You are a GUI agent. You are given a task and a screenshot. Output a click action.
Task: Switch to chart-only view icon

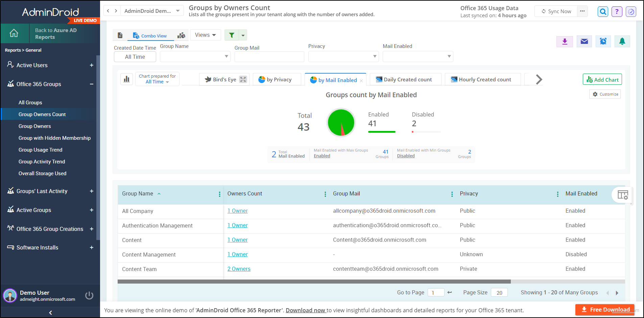point(182,35)
